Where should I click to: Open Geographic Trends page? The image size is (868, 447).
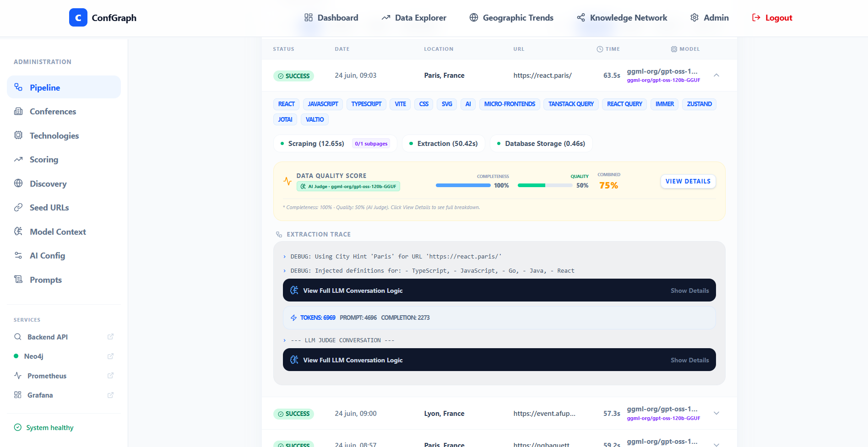pos(511,18)
